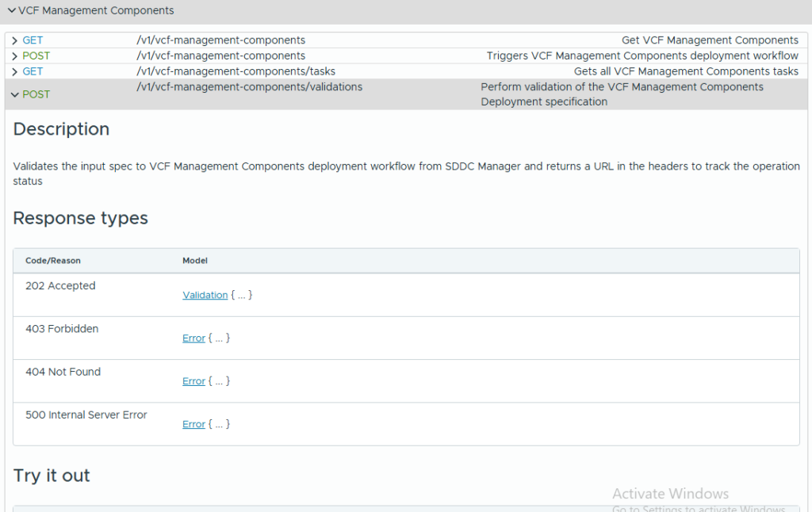Expand the deployment workflow POST row chevron
The image size is (812, 512).
click(x=14, y=56)
